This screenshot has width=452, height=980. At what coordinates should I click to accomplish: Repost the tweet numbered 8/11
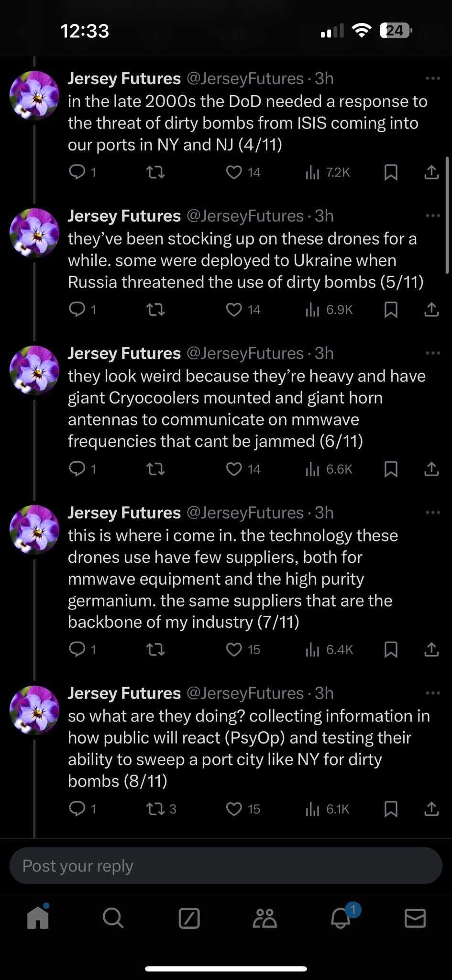tap(155, 809)
